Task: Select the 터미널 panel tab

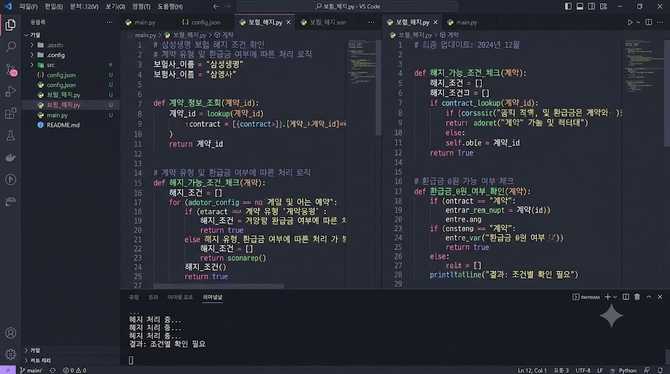Action: 212,297
